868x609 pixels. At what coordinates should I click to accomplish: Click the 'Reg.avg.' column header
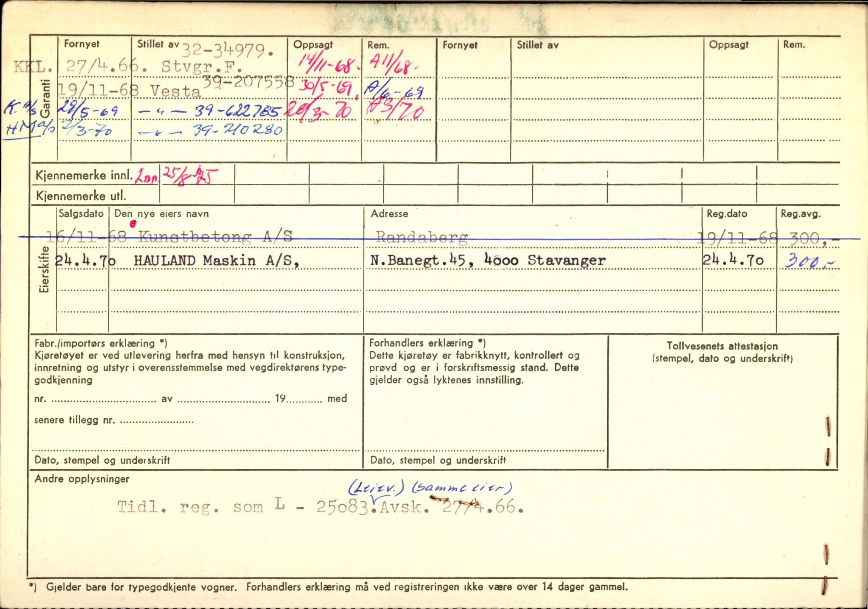point(801,214)
